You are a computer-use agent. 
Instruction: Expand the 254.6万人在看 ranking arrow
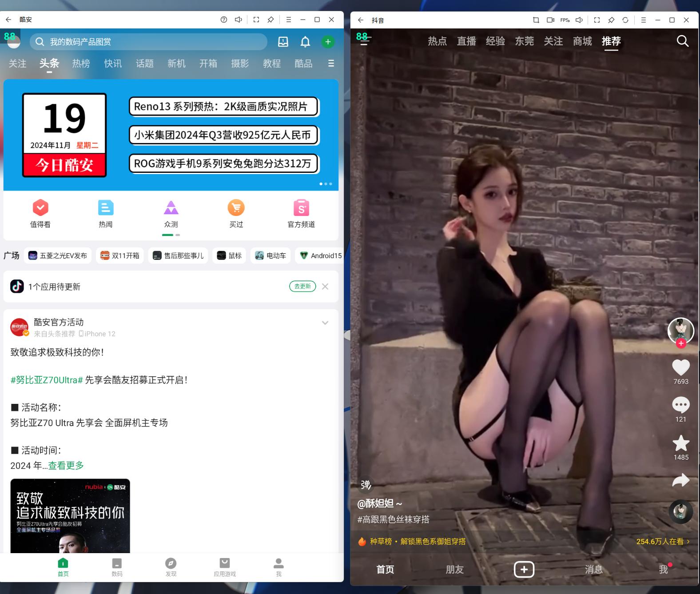pos(688,542)
